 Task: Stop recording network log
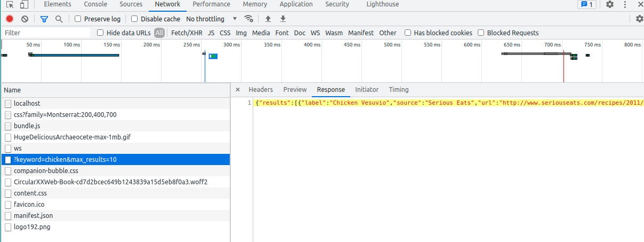[10, 19]
